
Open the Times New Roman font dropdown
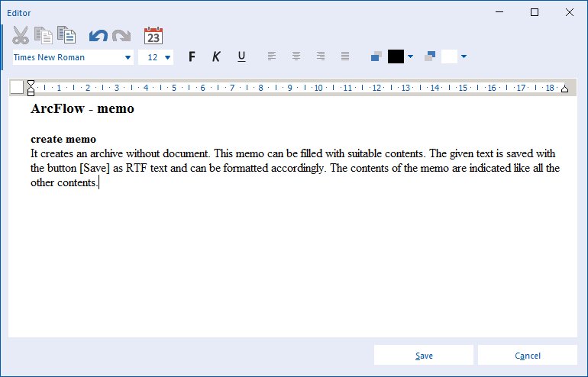click(x=128, y=57)
